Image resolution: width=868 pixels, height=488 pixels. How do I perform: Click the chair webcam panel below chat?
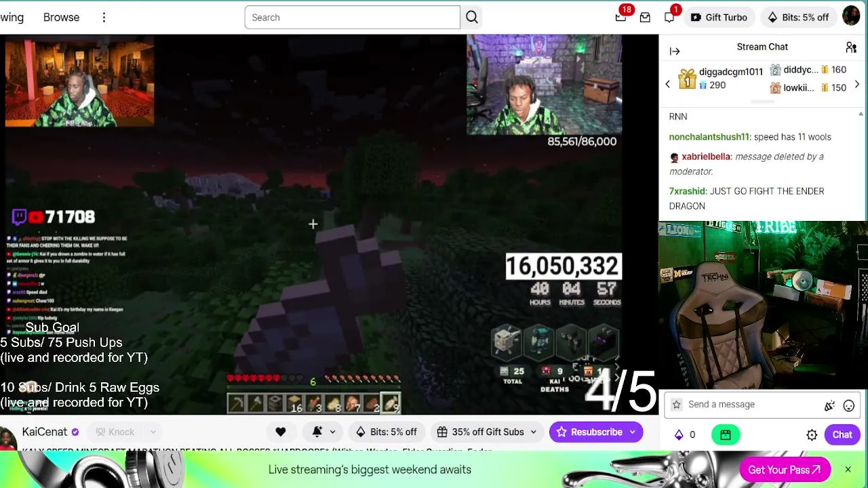click(763, 305)
